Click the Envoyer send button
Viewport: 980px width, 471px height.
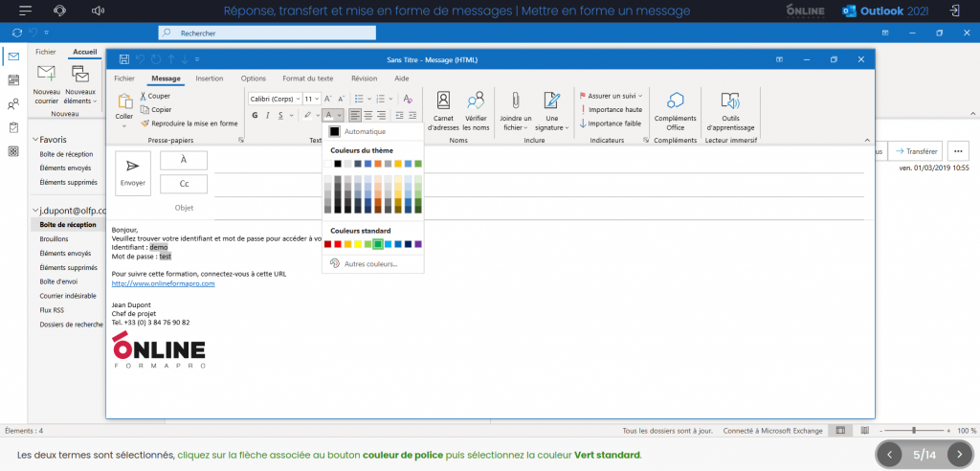click(x=133, y=172)
